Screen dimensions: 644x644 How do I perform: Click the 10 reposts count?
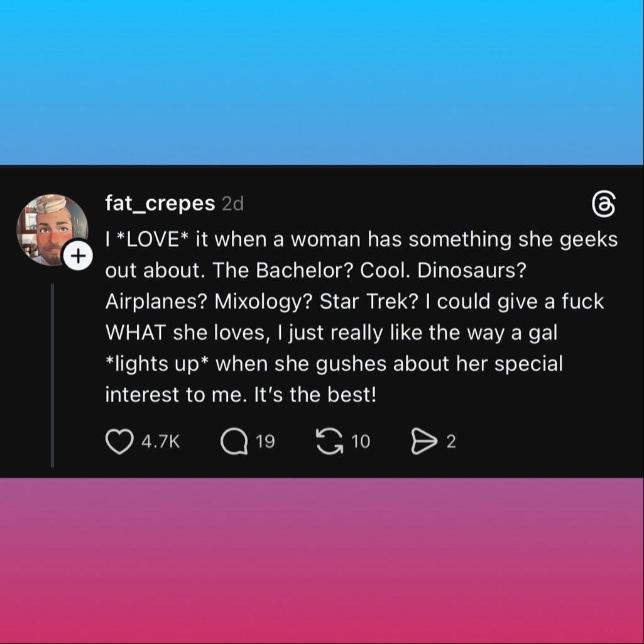click(361, 442)
